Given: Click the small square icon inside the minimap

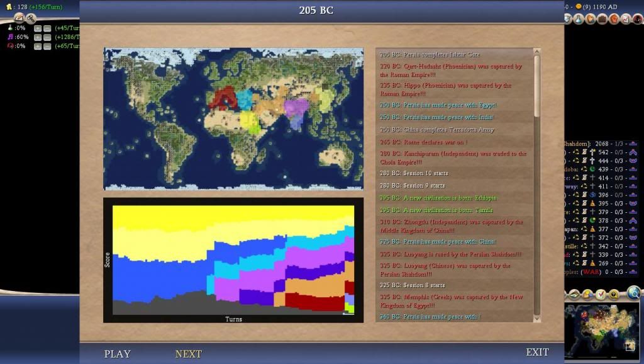Looking at the screenshot, I should [x=630, y=346].
